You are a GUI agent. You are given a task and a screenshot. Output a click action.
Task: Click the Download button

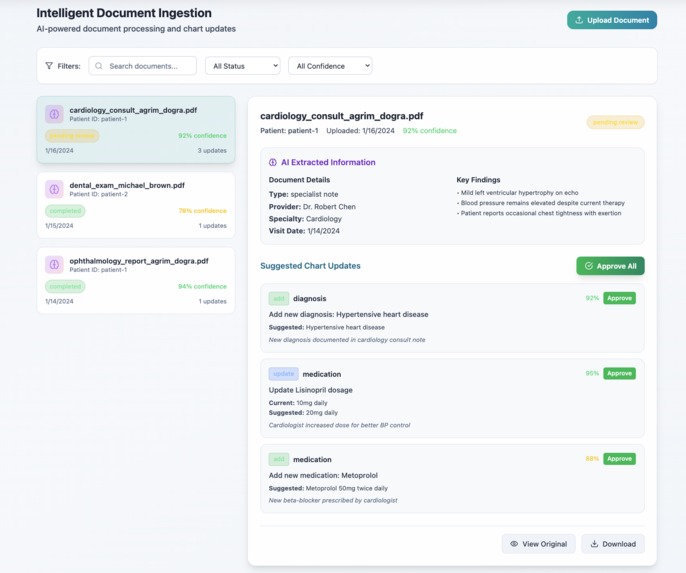coord(613,544)
